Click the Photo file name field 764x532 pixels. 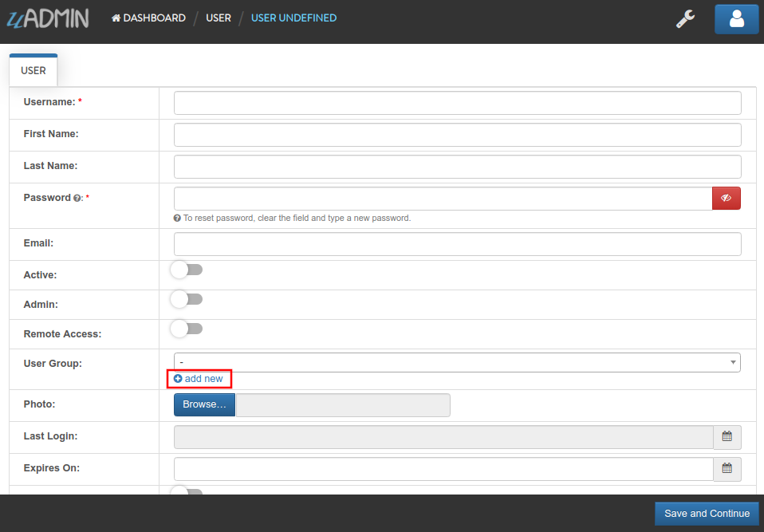343,405
